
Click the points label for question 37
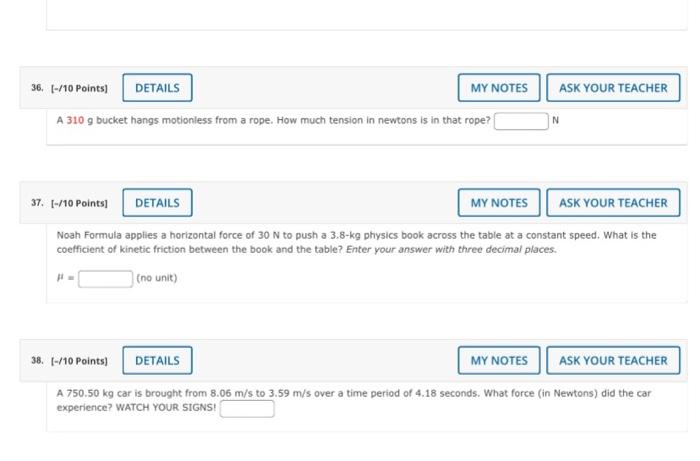[79, 203]
